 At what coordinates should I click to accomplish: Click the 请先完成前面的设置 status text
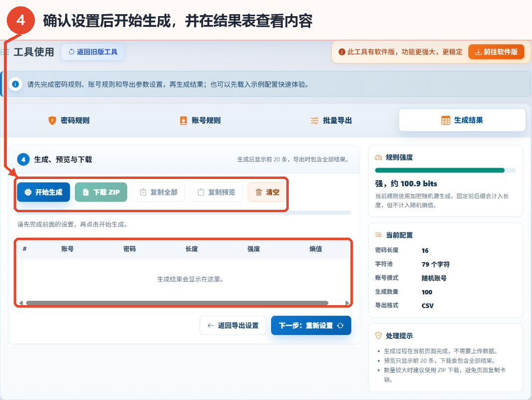tap(72, 224)
